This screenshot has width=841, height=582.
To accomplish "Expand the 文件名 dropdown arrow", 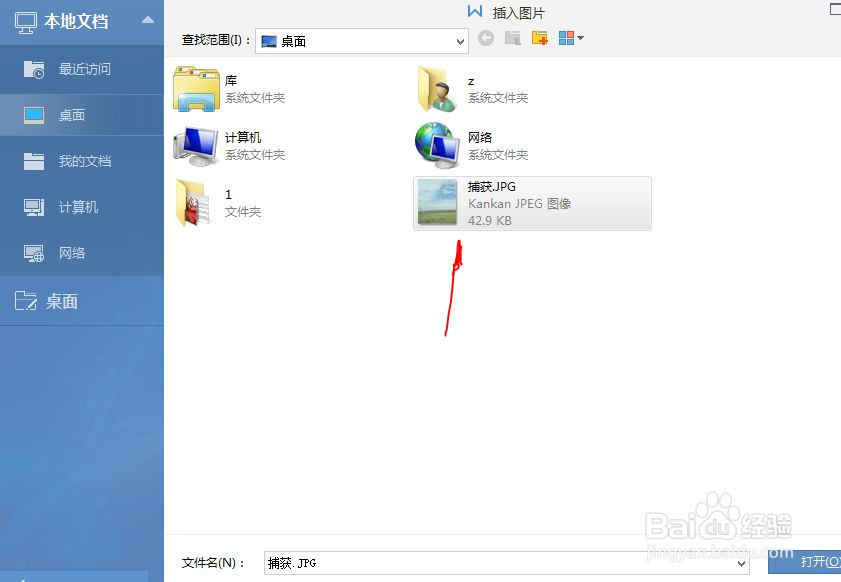I will point(741,563).
